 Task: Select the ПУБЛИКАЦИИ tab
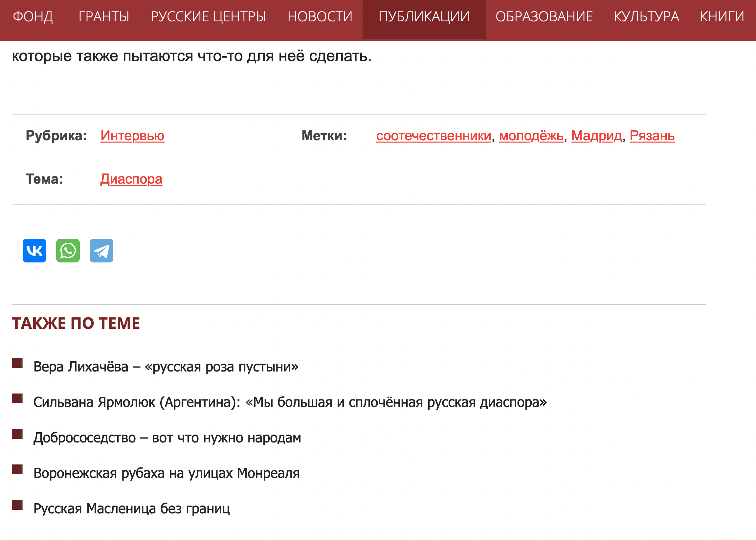pyautogui.click(x=424, y=17)
